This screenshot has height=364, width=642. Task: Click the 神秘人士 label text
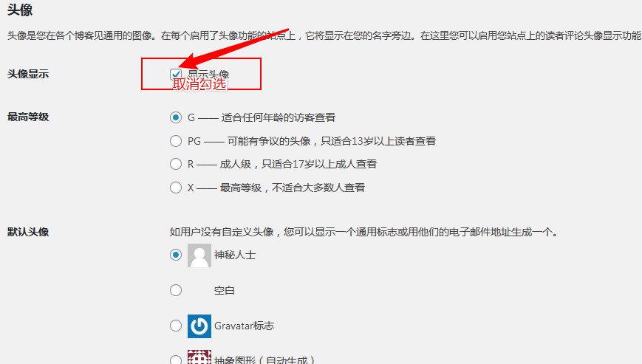click(235, 255)
